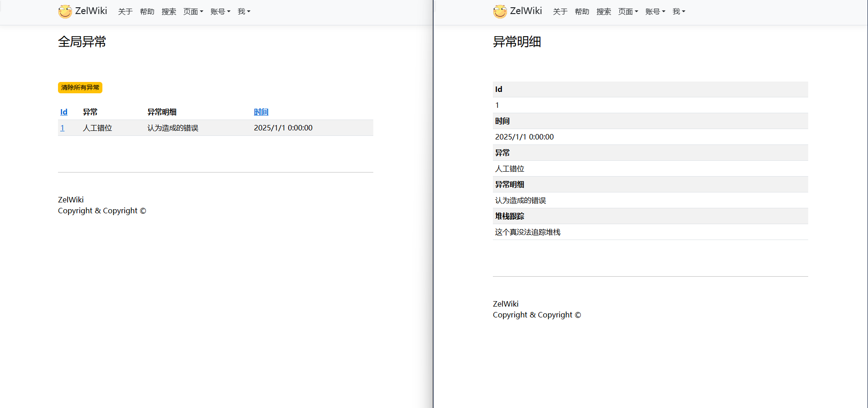Screen dimensions: 868x408
Task: Sort exceptions by the 时间 column header
Action: [x=261, y=112]
